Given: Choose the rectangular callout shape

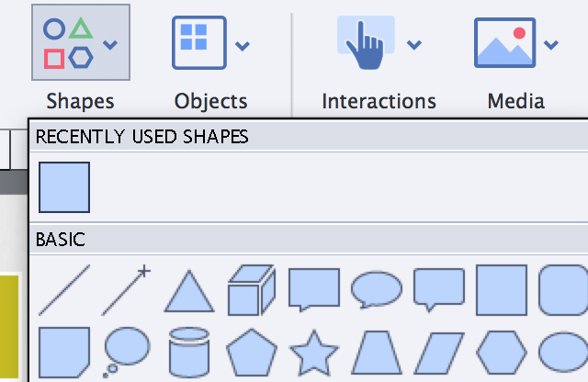Looking at the screenshot, I should [x=314, y=289].
